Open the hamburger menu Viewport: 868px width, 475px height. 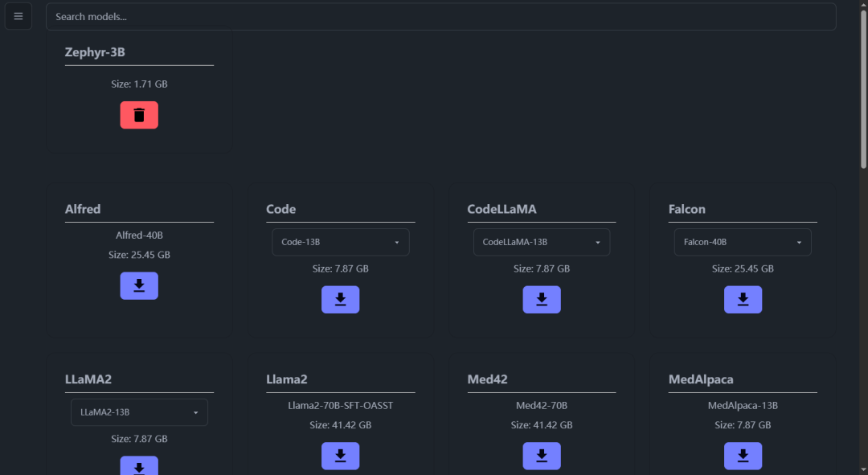(18, 17)
